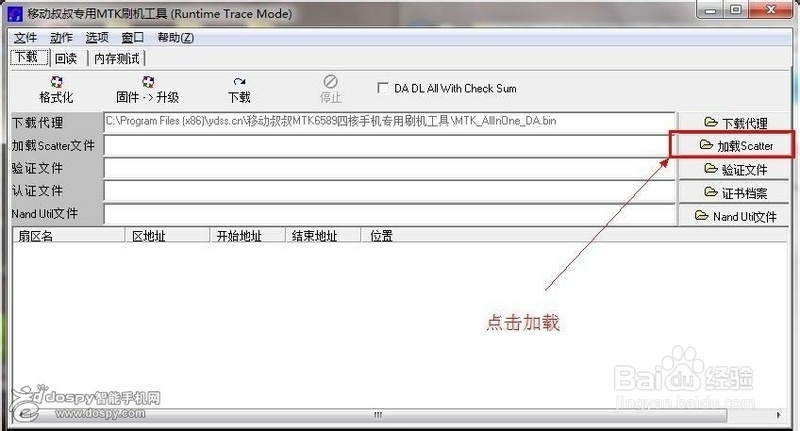The image size is (800, 431).
Task: Enable DA DL All With Check Sum
Action: tap(382, 88)
